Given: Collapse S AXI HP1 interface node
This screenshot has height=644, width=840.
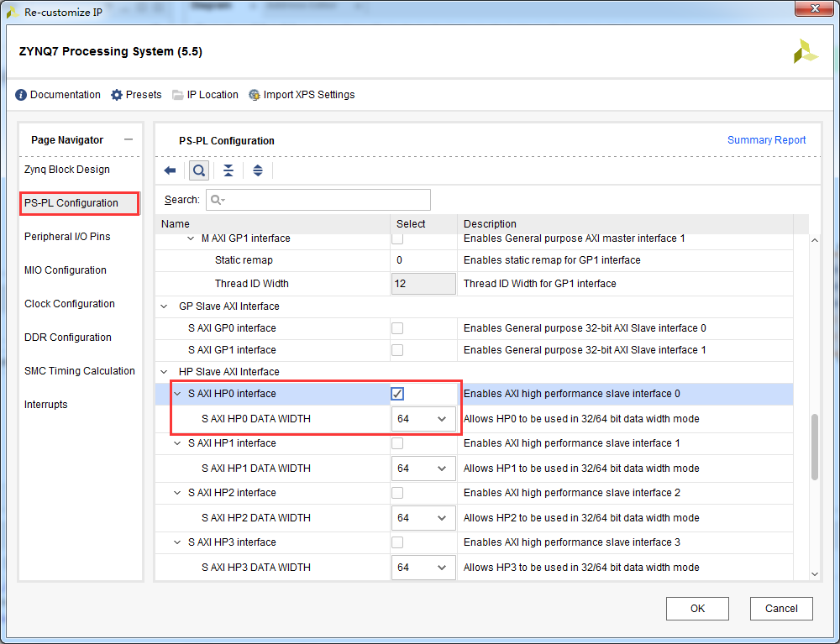Looking at the screenshot, I should click(x=177, y=443).
